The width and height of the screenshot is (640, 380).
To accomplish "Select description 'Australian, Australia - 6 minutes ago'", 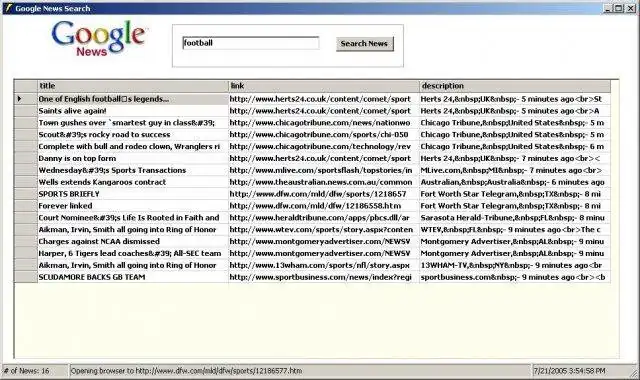I will point(515,182).
